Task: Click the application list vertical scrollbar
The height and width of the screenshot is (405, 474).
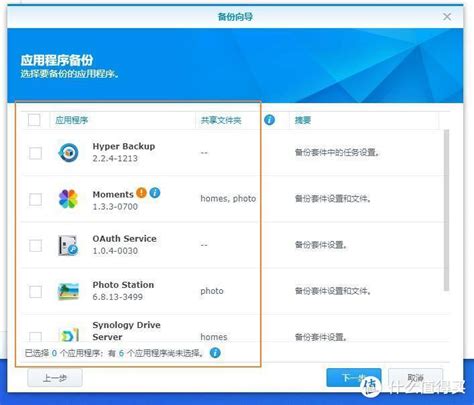Action: coord(446,210)
